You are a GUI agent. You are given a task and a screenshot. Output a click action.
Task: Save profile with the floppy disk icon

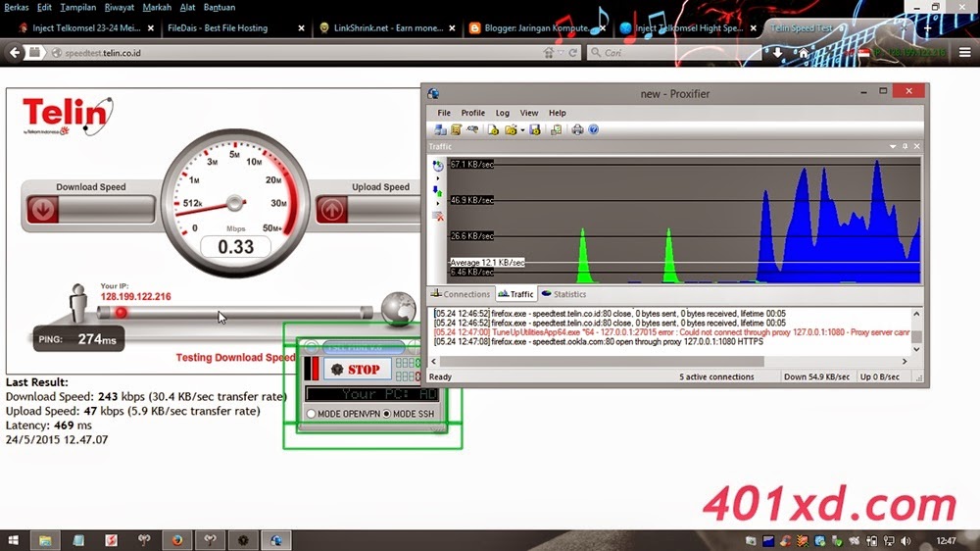(534, 129)
